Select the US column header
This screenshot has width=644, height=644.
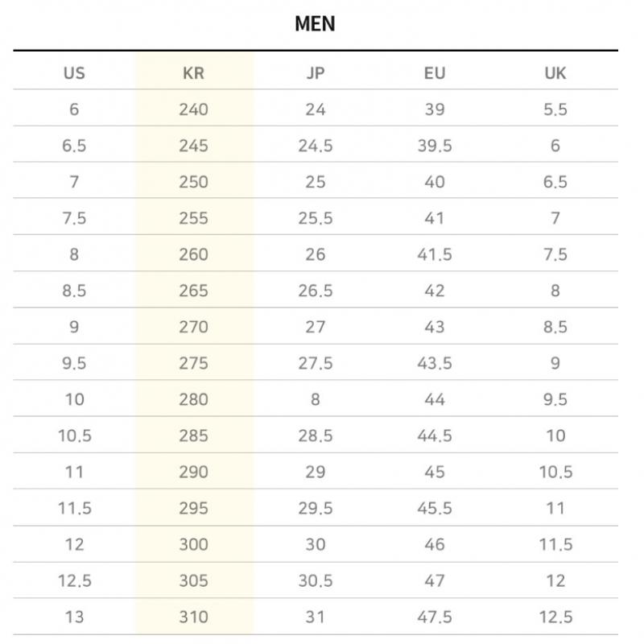[x=74, y=73]
